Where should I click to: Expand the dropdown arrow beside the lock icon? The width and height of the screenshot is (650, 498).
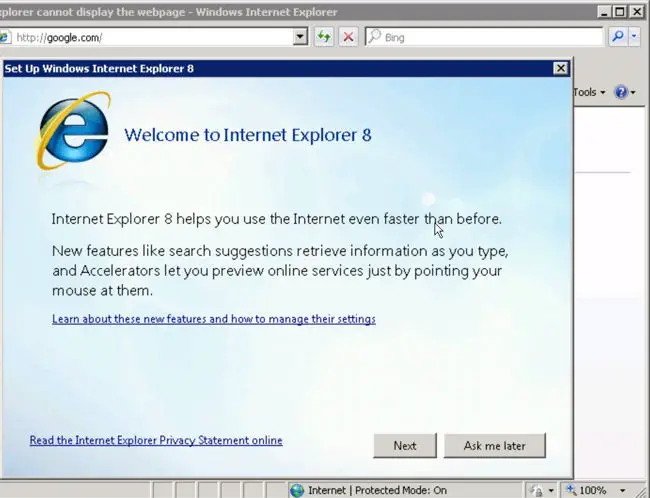(551, 491)
